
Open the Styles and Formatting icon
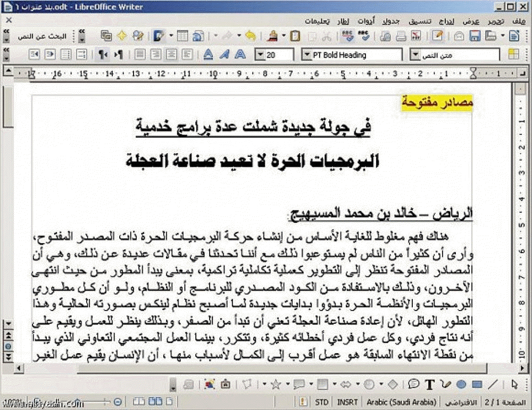coord(513,55)
